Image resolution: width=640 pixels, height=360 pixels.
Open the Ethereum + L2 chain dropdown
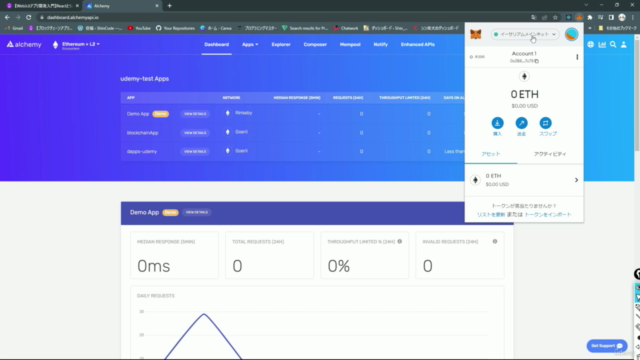click(81, 44)
